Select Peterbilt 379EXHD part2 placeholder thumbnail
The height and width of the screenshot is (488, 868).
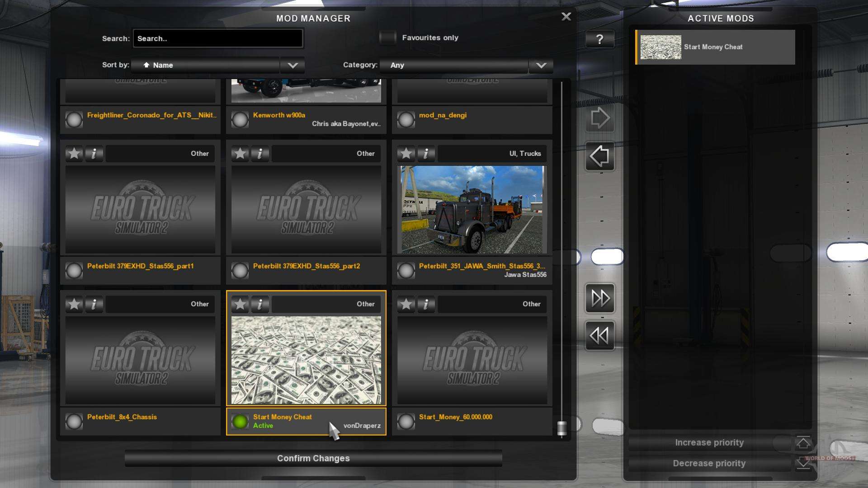[306, 210]
